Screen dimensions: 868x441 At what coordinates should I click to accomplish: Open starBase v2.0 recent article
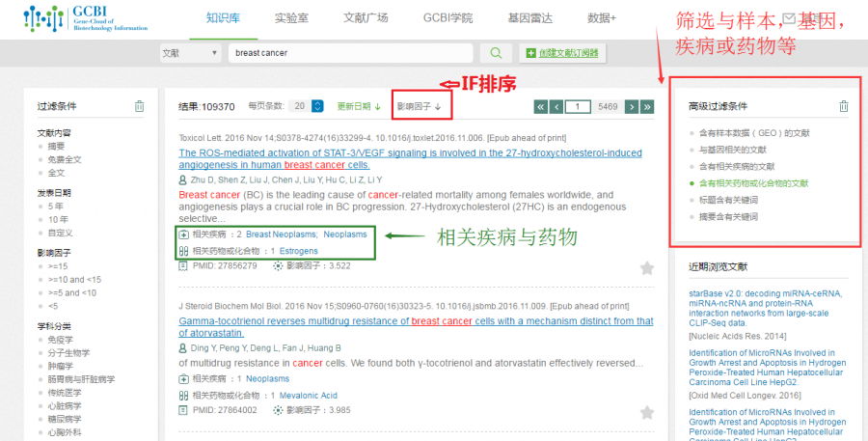click(x=766, y=308)
